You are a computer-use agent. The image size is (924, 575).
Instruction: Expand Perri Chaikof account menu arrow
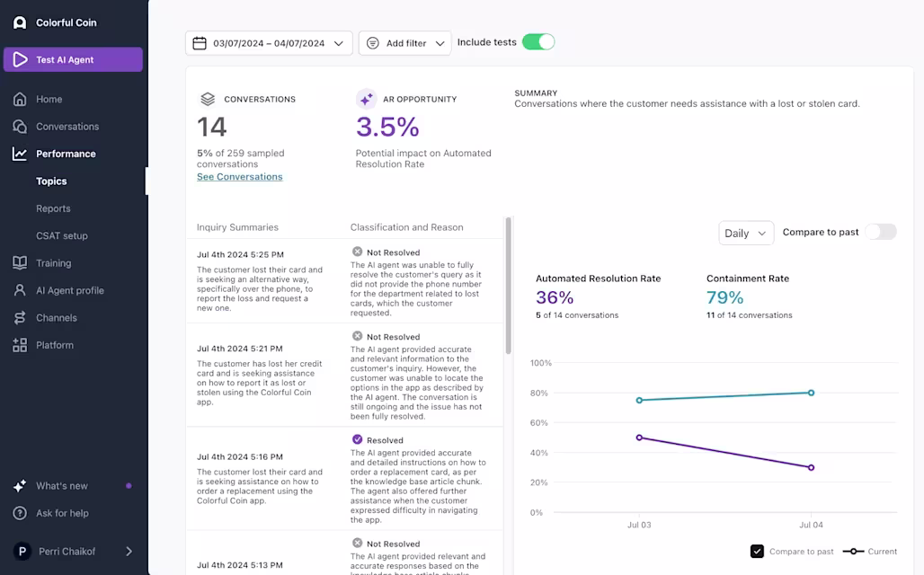pos(129,552)
